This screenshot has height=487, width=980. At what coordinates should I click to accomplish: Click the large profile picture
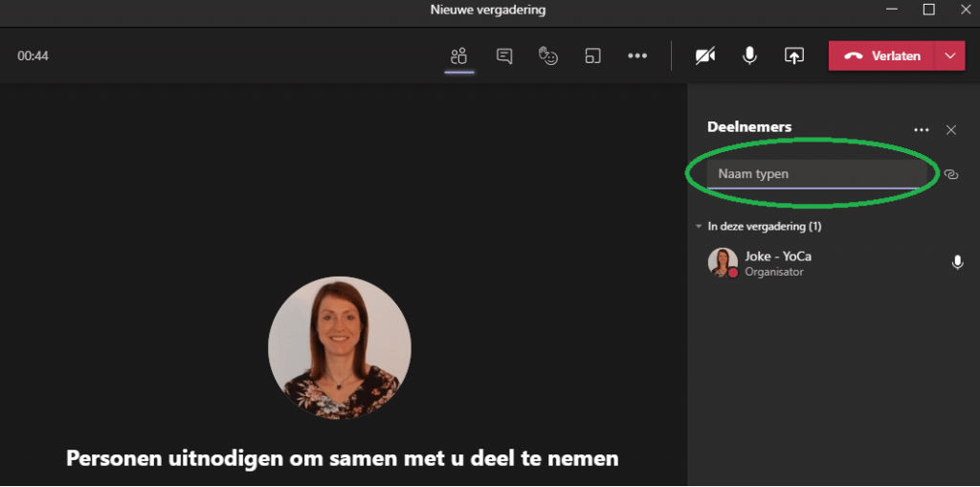click(340, 347)
